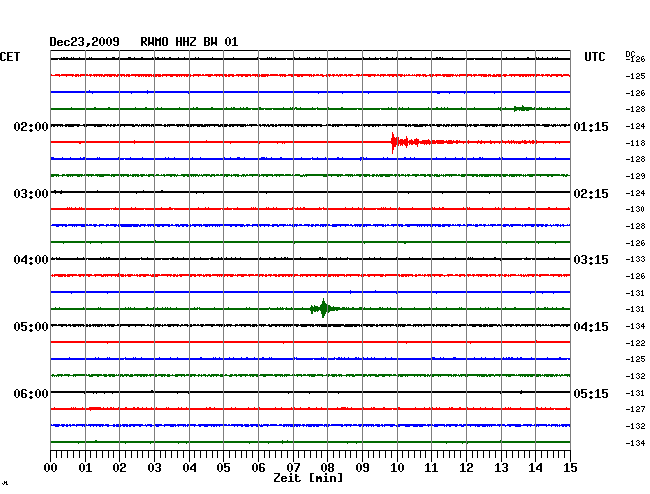
Task: Click the 04:00 CET time label
Action: click(x=31, y=260)
